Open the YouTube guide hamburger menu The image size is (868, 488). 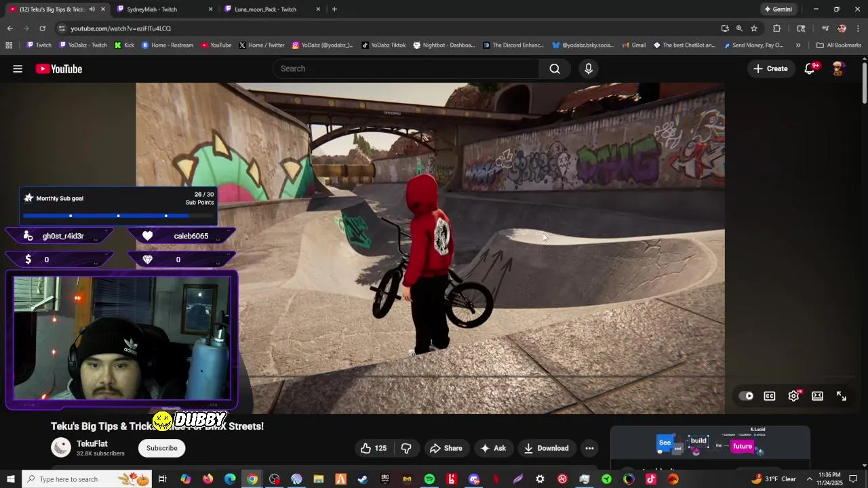(x=18, y=68)
